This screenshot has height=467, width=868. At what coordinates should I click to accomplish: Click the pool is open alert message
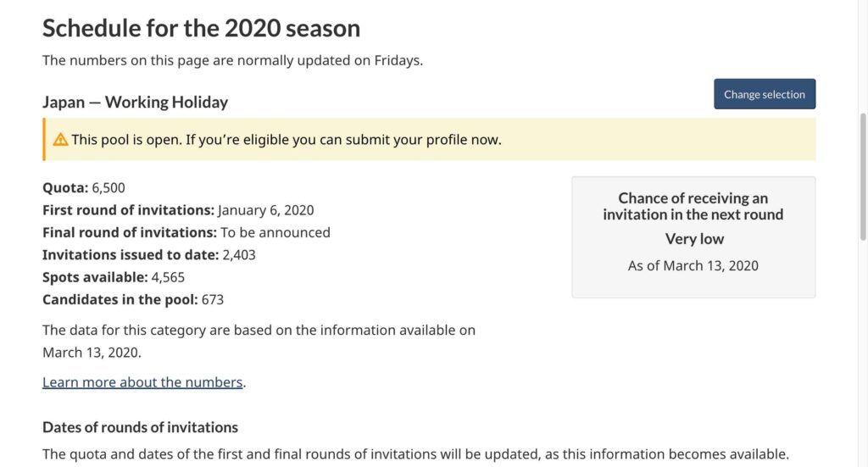[x=287, y=140]
